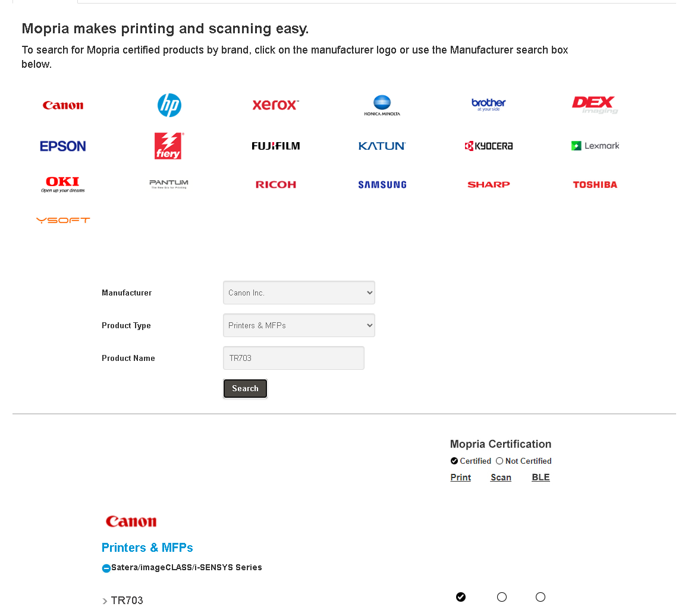Click the Printers & MFPs heading
The image size is (688, 616).
coord(147,548)
